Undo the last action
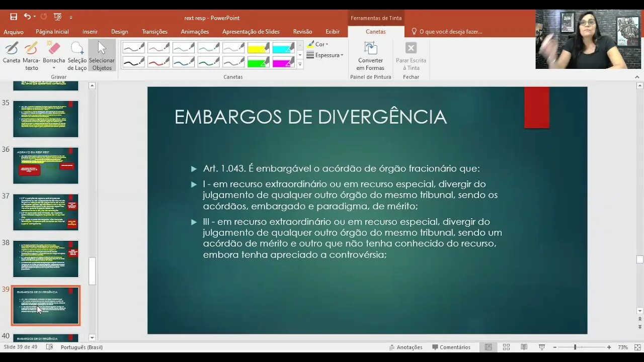The height and width of the screenshot is (362, 644). [x=27, y=17]
